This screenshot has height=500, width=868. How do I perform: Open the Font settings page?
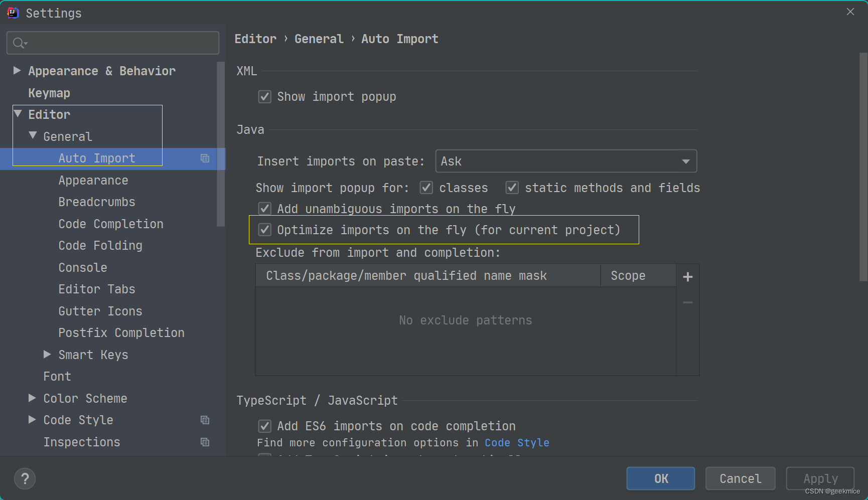click(x=57, y=377)
